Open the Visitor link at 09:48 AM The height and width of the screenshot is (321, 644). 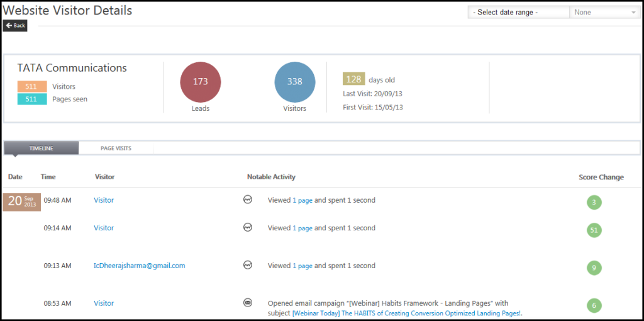click(x=104, y=200)
